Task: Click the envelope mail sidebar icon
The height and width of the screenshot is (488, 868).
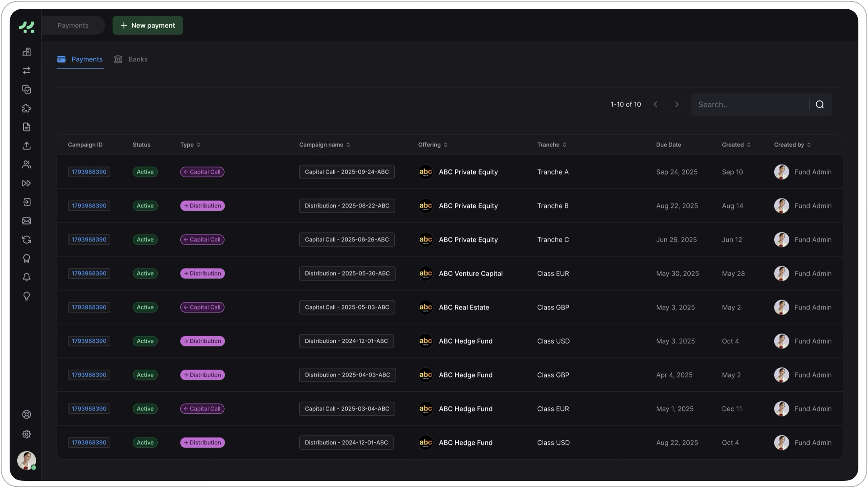Action: point(26,221)
